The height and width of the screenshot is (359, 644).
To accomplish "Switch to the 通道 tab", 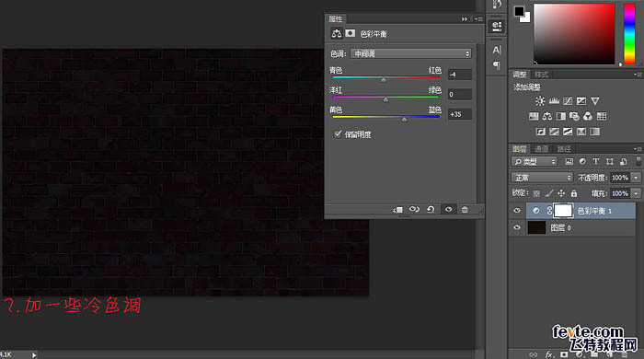I will pos(541,149).
